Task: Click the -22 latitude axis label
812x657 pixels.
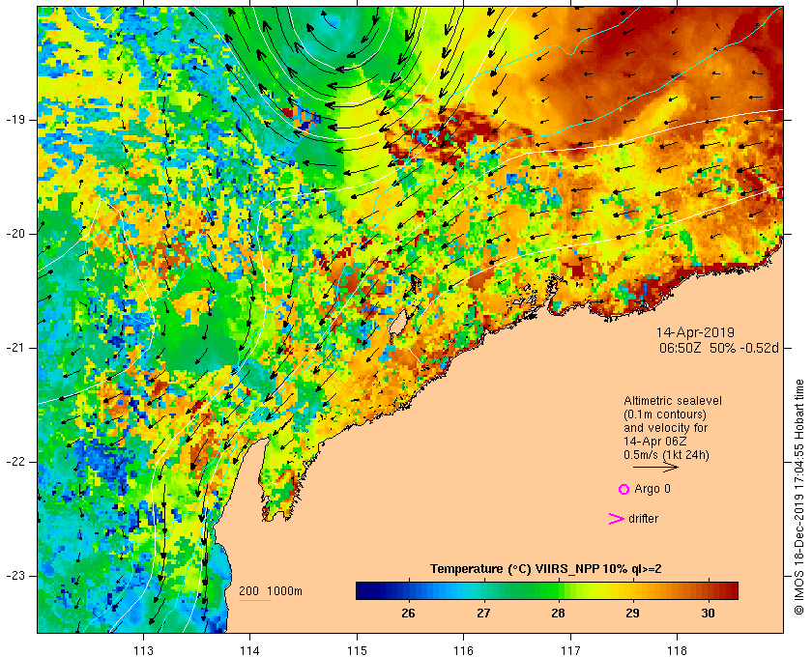Action: pyautogui.click(x=14, y=462)
